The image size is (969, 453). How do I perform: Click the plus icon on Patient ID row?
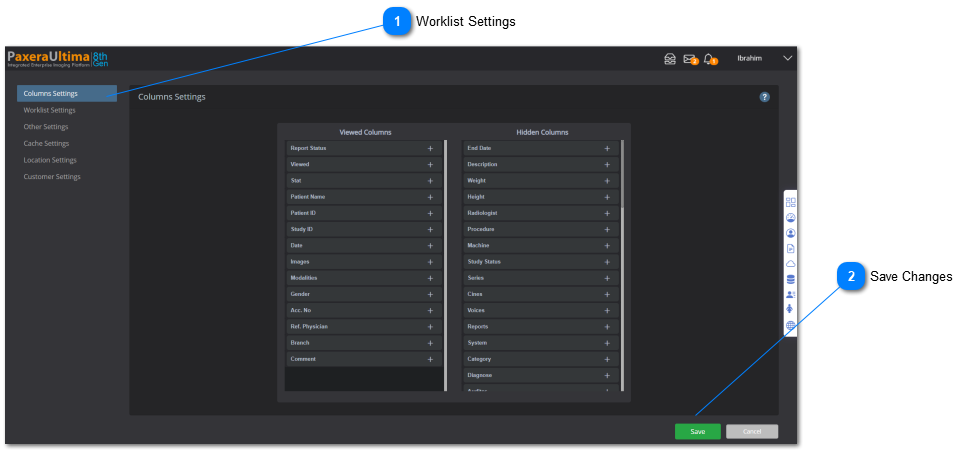tap(430, 213)
